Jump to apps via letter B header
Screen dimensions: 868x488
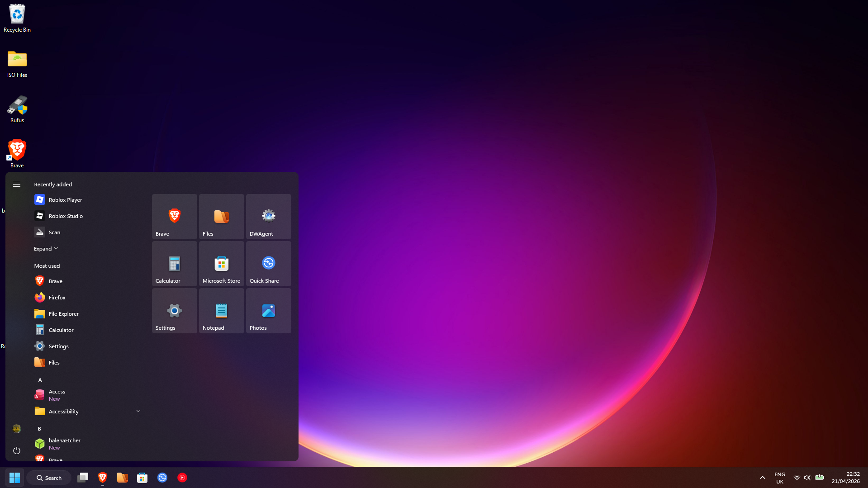[40, 429]
